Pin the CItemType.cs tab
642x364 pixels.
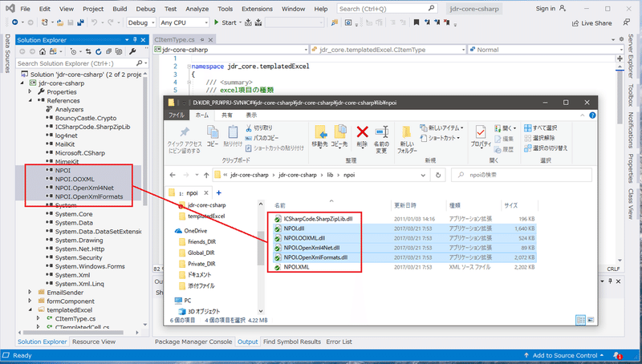click(x=202, y=39)
